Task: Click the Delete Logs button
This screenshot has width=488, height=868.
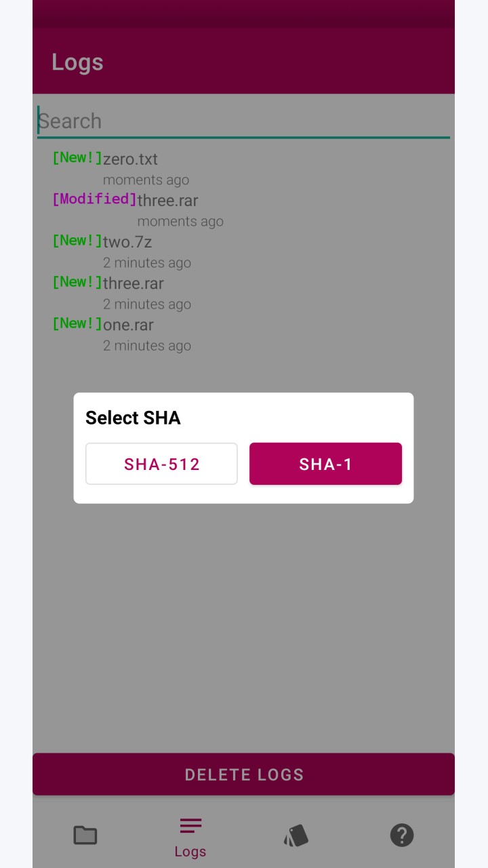Action: 244,774
